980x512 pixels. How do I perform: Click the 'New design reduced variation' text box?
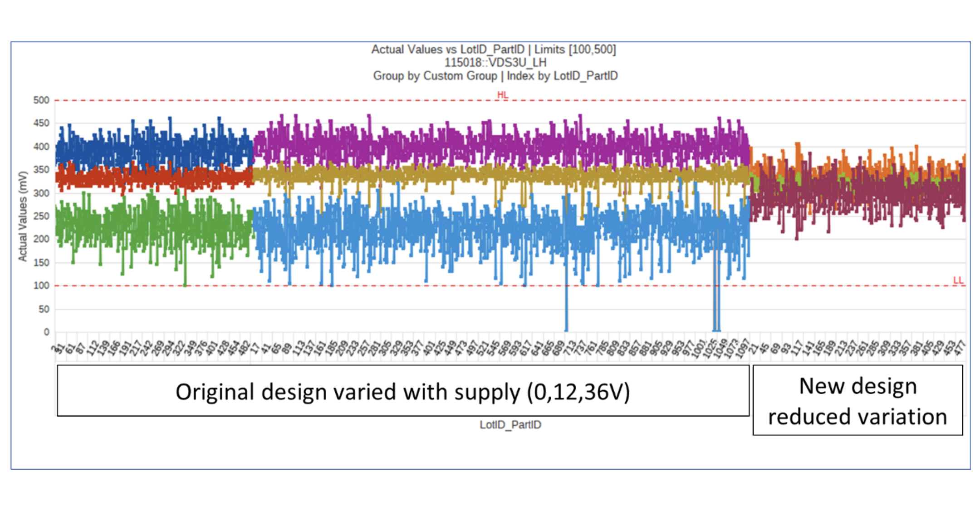point(857,400)
